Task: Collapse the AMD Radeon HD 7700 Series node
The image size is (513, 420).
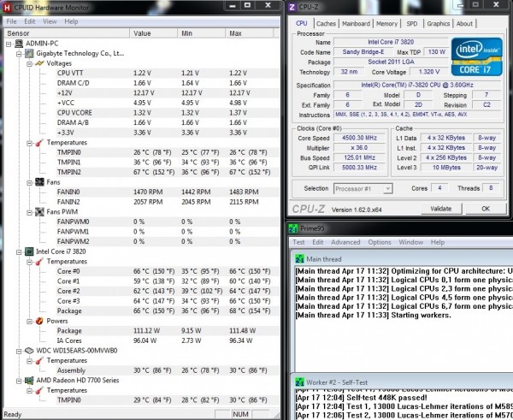Action: click(x=19, y=381)
